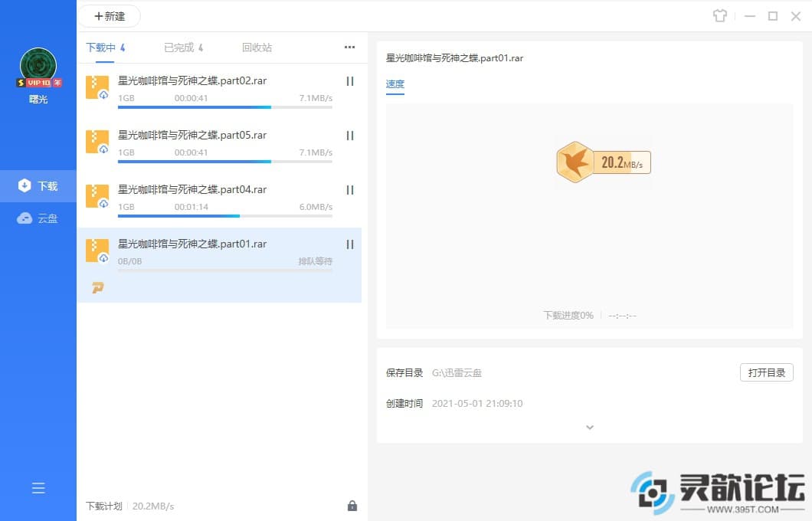The height and width of the screenshot is (521, 812).
Task: Expand details with the chevron down arrow
Action: (589, 428)
